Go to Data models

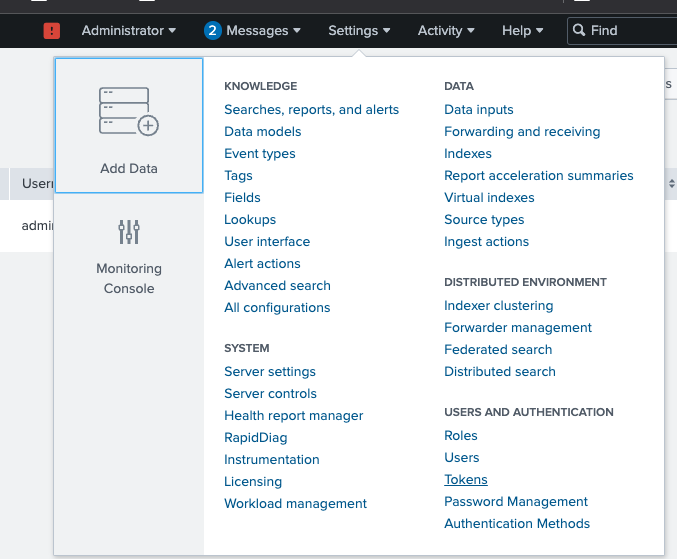pos(263,132)
